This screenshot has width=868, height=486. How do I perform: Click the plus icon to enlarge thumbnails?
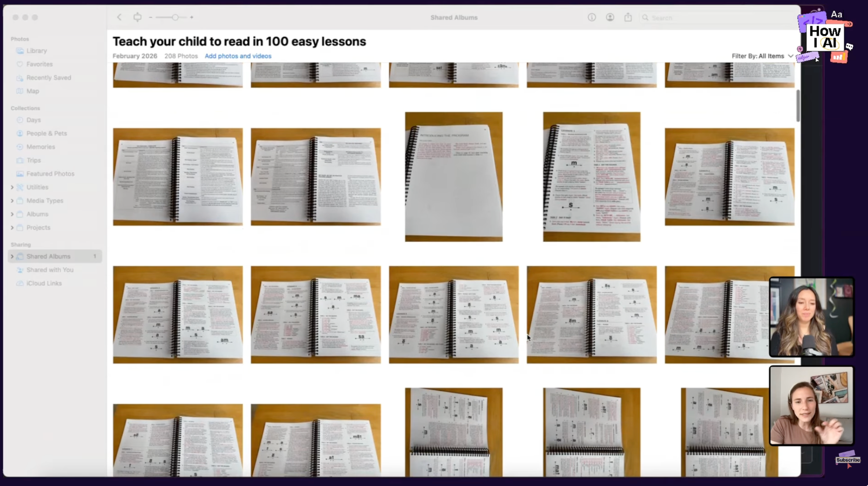click(191, 18)
